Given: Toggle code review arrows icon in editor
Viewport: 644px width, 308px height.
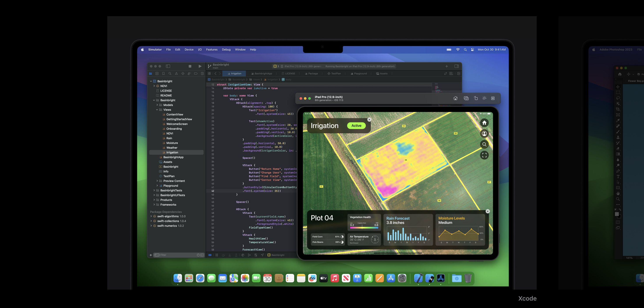Looking at the screenshot, I should click(x=446, y=74).
